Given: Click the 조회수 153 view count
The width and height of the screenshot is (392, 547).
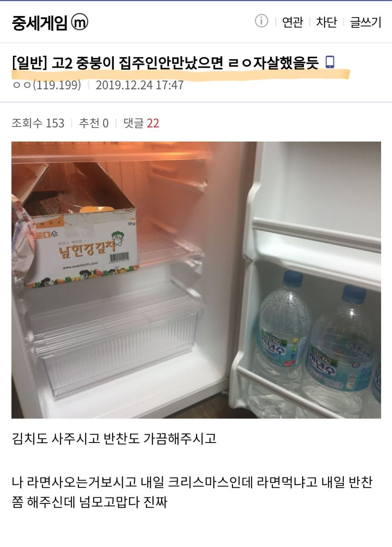Looking at the screenshot, I should point(38,123).
